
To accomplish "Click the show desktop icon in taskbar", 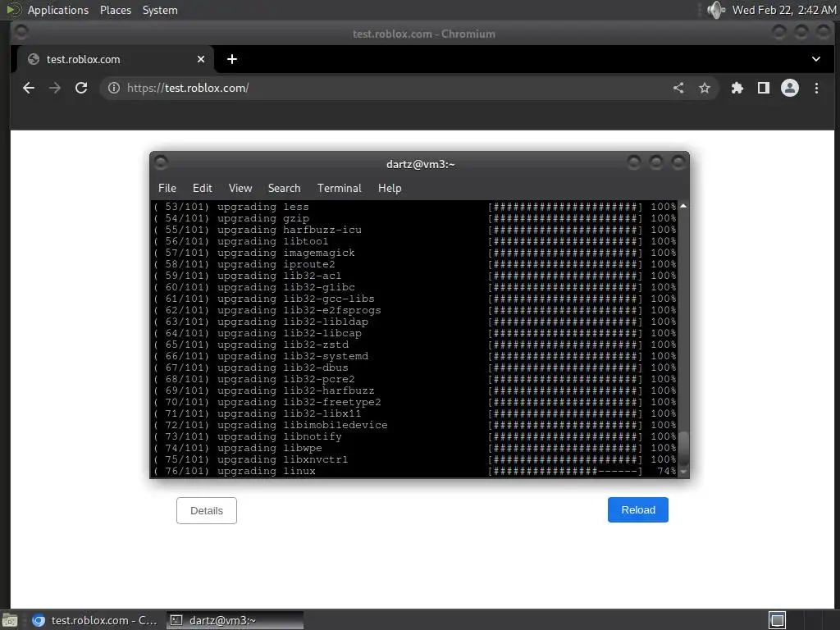I will click(10, 620).
